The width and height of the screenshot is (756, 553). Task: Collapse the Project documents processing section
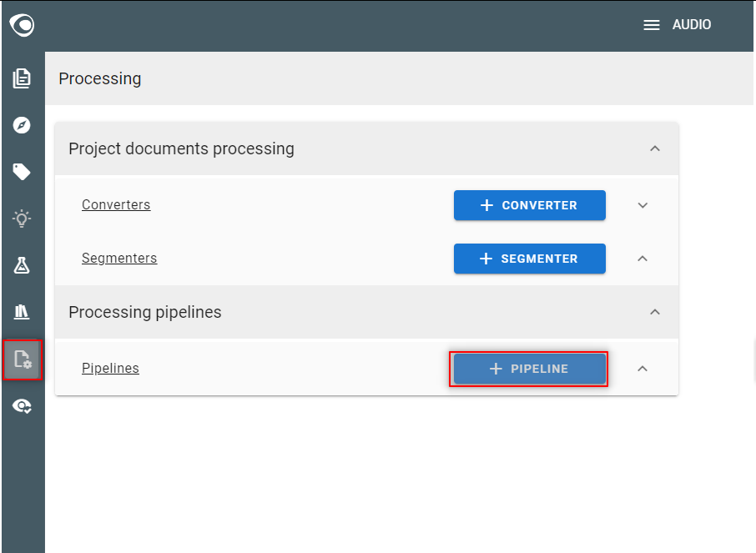(655, 148)
